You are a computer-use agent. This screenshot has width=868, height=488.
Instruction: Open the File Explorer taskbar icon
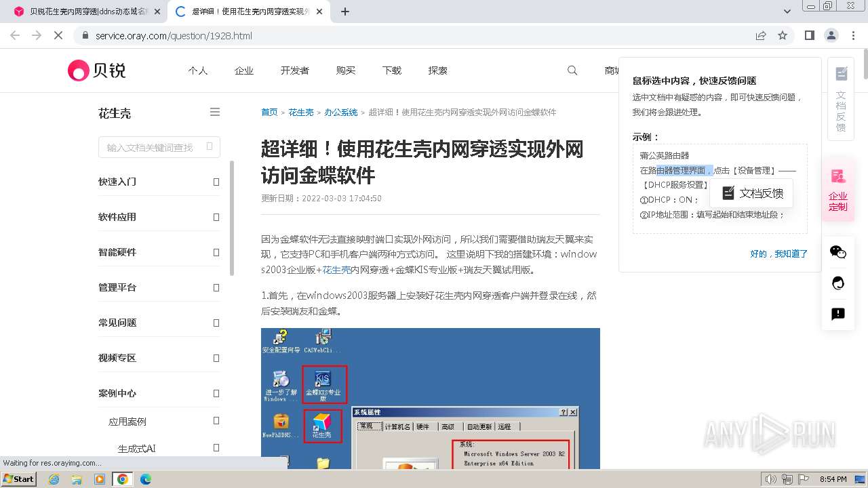point(77,479)
